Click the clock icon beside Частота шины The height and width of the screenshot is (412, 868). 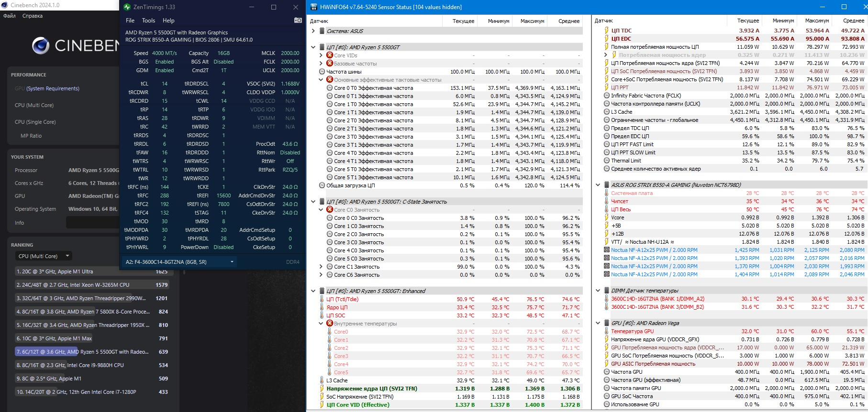pos(322,72)
